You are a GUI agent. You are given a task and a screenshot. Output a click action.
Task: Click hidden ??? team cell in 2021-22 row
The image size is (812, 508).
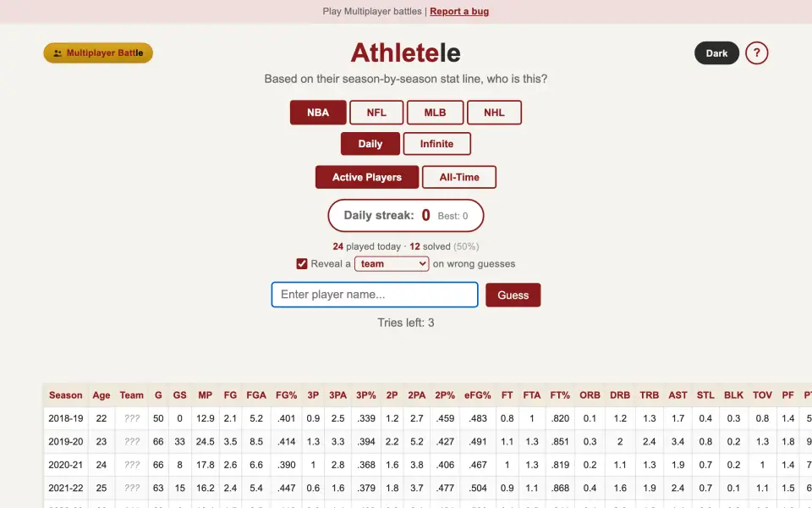tap(132, 488)
